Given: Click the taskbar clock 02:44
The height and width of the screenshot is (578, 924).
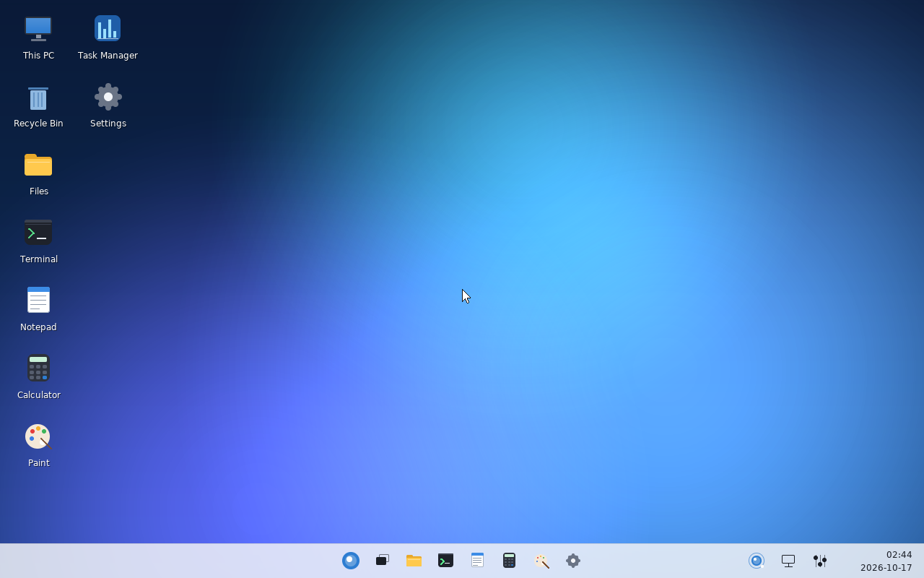Looking at the screenshot, I should (x=899, y=555).
